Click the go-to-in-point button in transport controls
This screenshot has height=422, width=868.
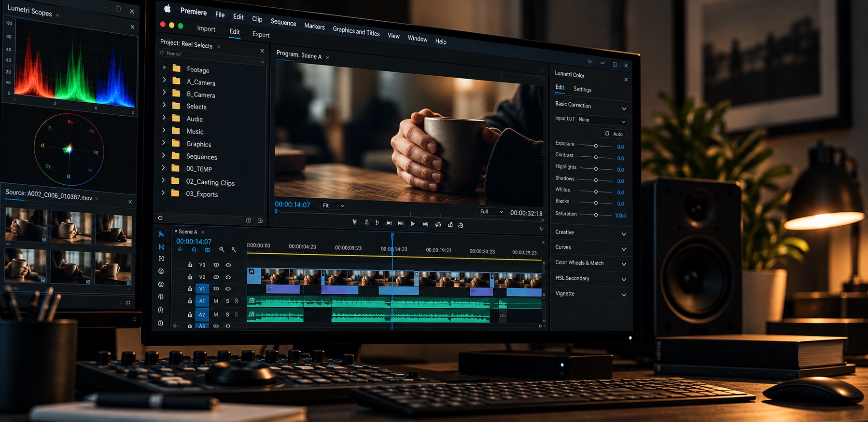pyautogui.click(x=389, y=223)
